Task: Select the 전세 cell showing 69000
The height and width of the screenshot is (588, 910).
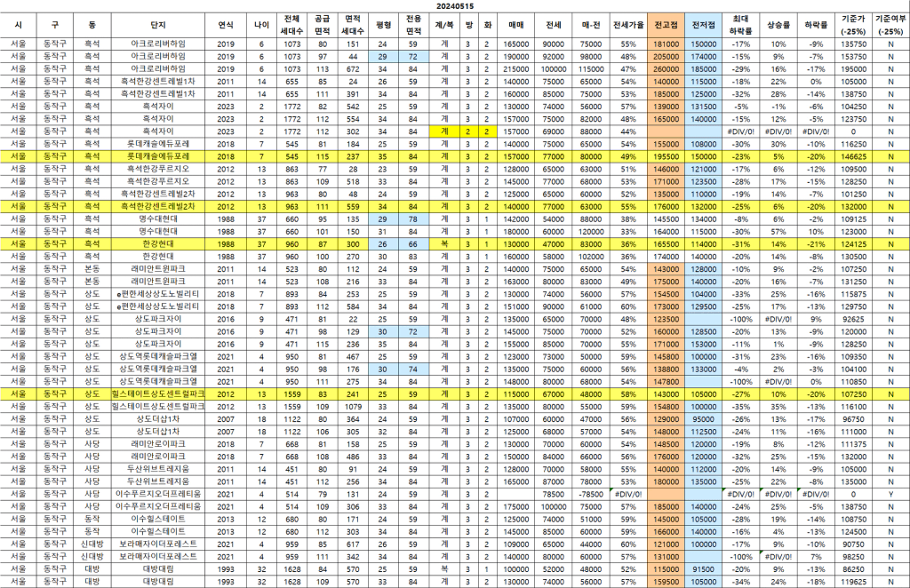Action: pos(554,131)
